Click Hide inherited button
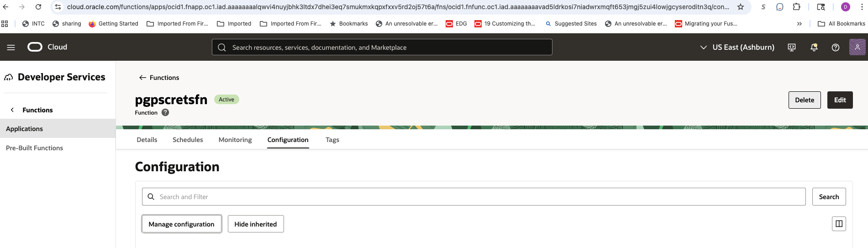Screen dimensions: 868x248 (x=256, y=224)
